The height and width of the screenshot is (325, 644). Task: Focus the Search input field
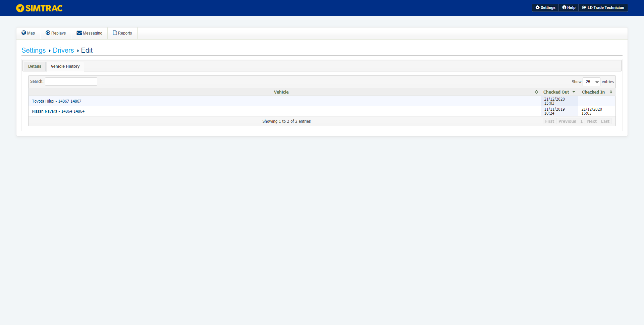(x=71, y=82)
